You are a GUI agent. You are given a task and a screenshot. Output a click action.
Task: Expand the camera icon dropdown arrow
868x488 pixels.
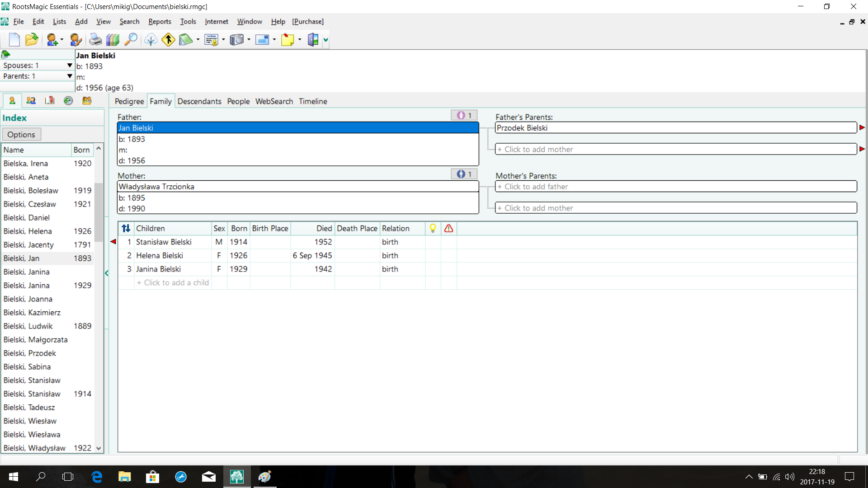249,40
